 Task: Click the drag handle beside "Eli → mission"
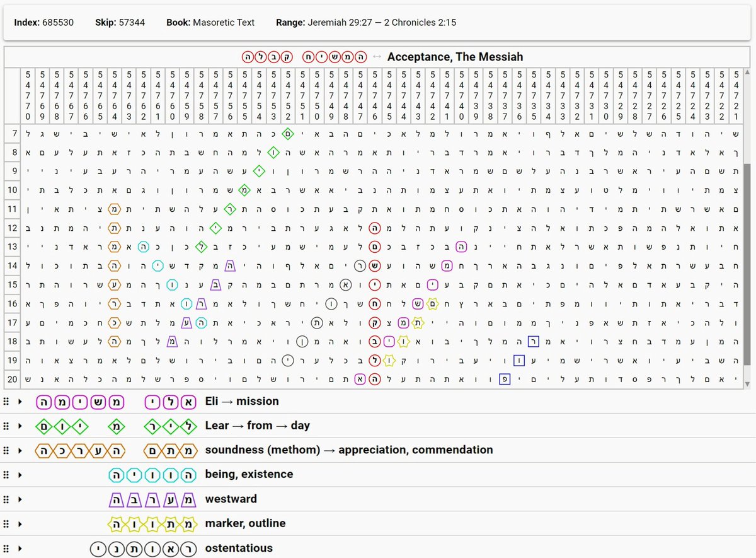pos(6,401)
